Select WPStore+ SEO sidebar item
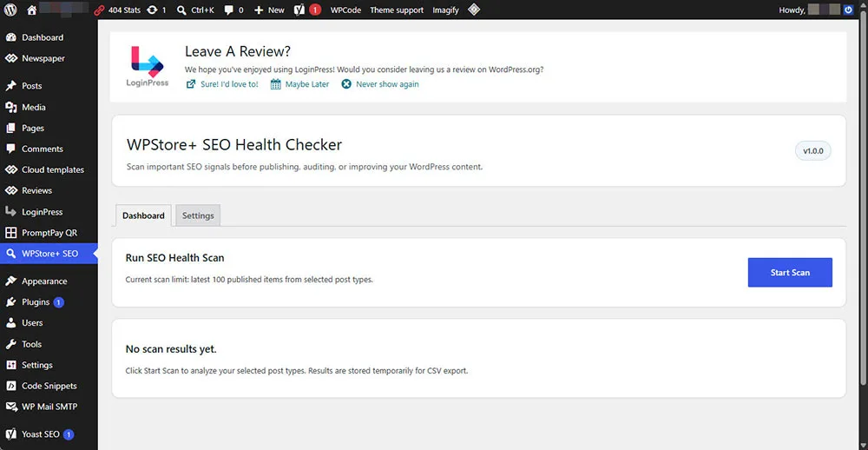This screenshot has width=868, height=450. point(49,254)
